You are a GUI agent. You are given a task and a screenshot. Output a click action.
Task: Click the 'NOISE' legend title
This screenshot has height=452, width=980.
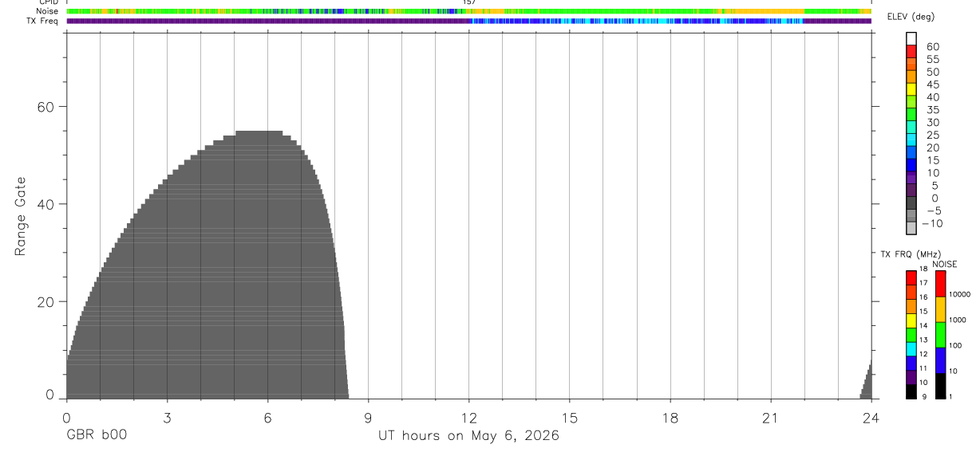point(944,264)
